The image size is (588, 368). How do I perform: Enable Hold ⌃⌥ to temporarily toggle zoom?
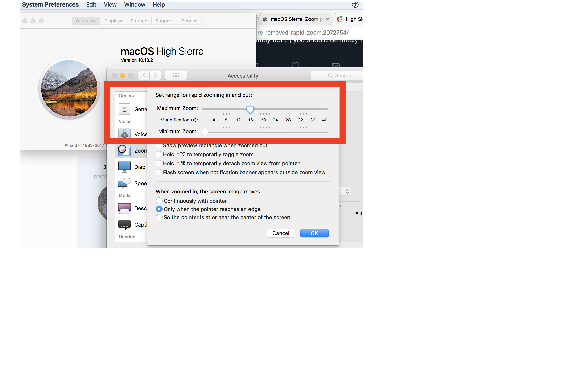click(x=158, y=154)
